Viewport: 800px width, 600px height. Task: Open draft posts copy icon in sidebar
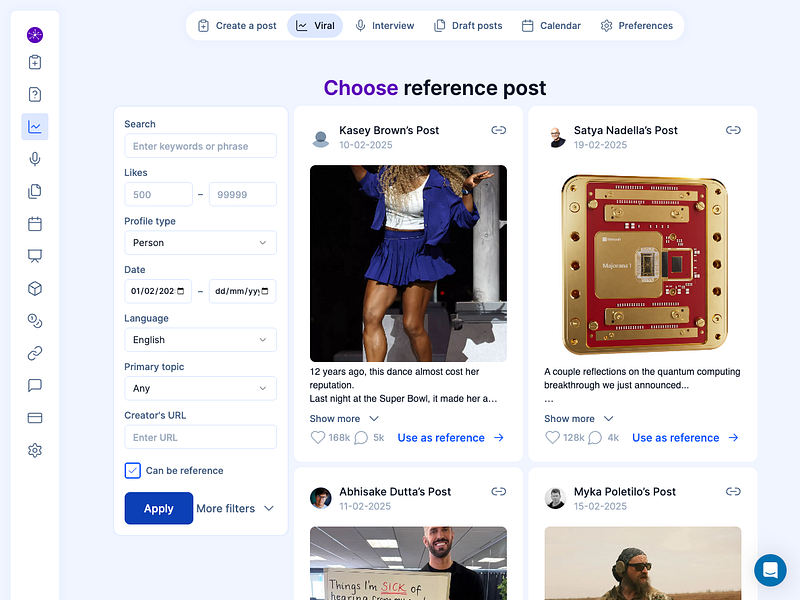35,191
